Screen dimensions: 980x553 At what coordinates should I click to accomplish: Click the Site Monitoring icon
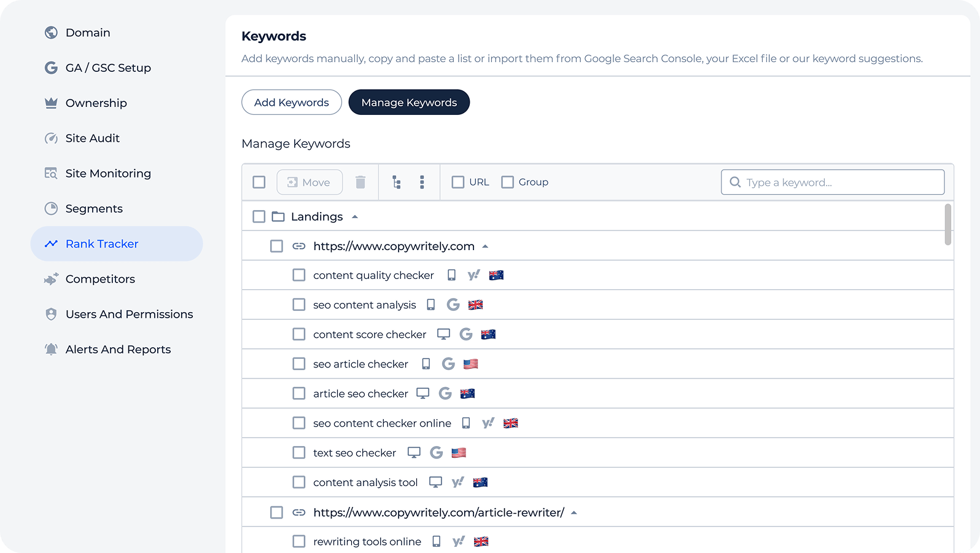pos(51,173)
